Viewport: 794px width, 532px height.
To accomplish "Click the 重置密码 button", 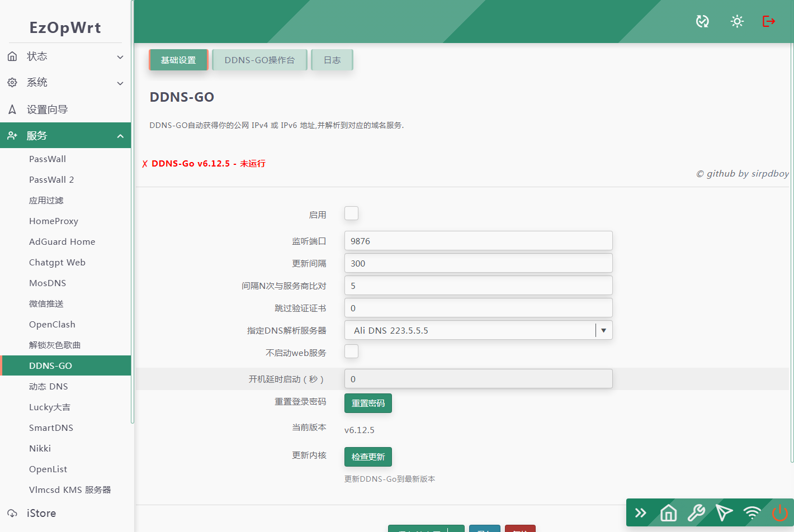I will click(368, 403).
